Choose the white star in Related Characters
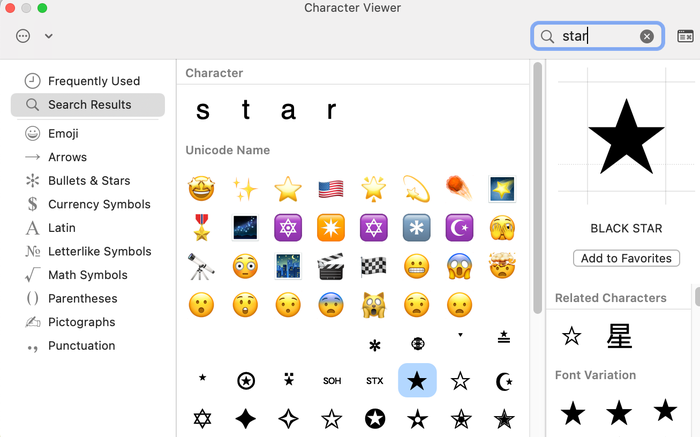700x437 pixels. click(x=571, y=336)
